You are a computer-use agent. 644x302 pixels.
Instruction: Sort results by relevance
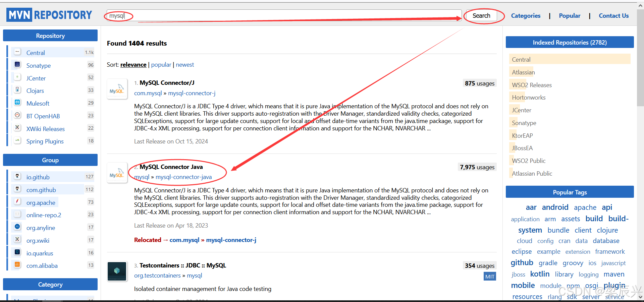[133, 65]
